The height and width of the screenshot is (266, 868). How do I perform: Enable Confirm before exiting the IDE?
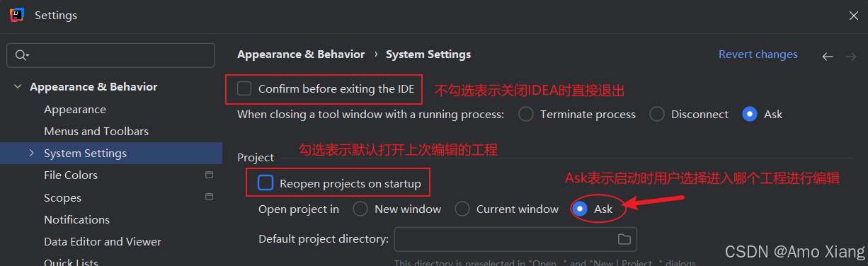(244, 88)
